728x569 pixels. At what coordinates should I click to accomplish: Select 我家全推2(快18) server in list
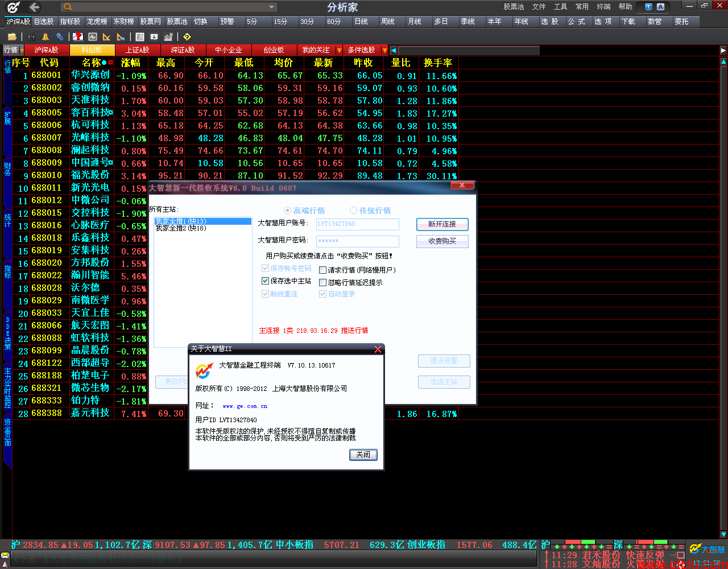181,228
